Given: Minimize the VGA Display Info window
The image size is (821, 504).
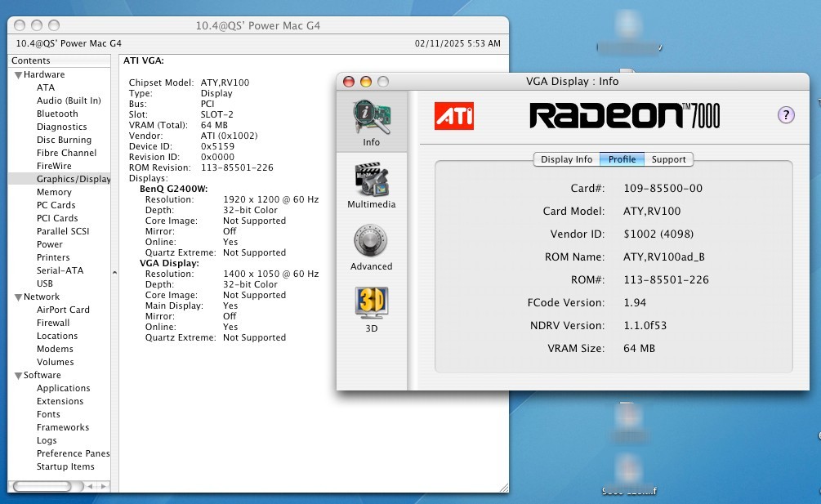Looking at the screenshot, I should tap(366, 82).
